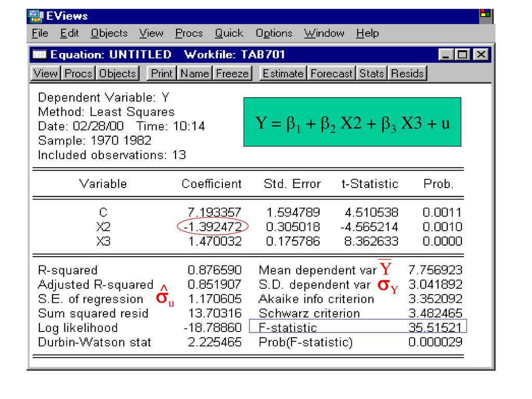Image resolution: width=532 pixels, height=399 pixels.
Task: Click the Resids button
Action: 407,73
